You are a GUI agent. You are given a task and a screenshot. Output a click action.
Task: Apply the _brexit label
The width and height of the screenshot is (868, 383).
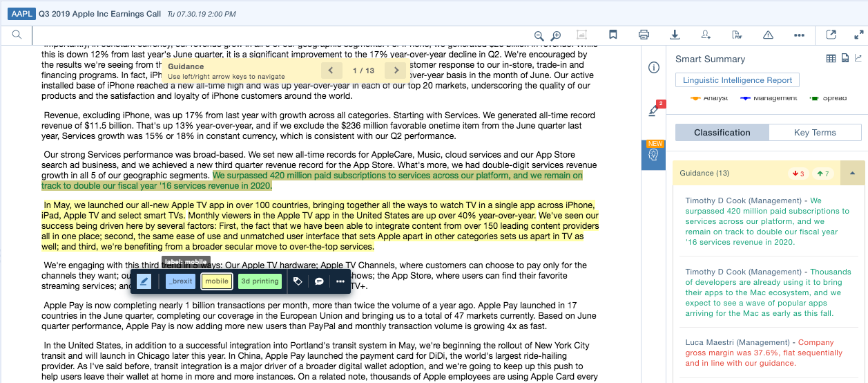[x=180, y=281]
